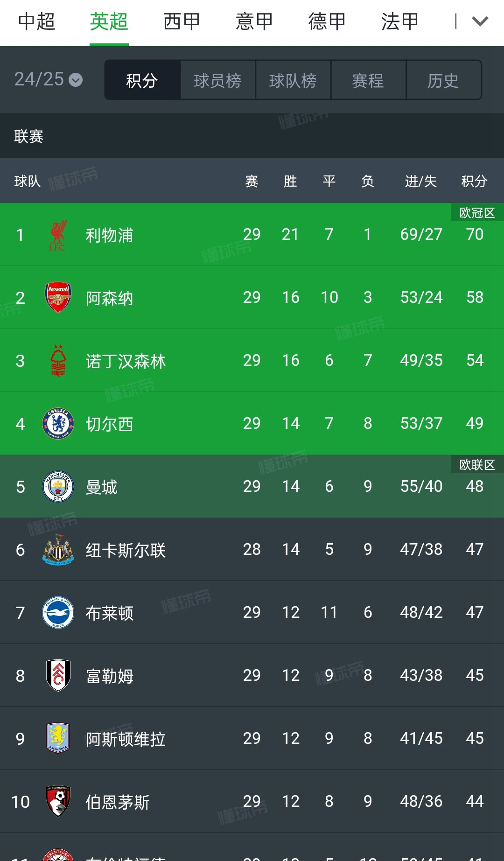This screenshot has height=861, width=504.
Task: Tap the Aston Villa lion crest
Action: pyautogui.click(x=58, y=738)
